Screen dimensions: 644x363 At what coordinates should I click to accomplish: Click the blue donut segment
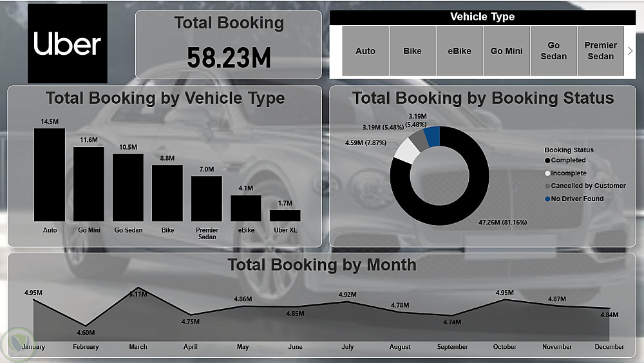433,137
